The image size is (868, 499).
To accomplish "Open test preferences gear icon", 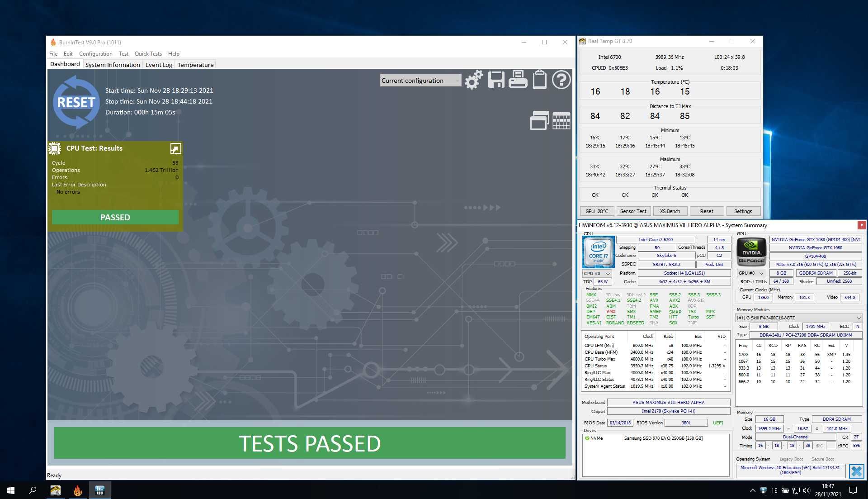I will click(x=473, y=80).
